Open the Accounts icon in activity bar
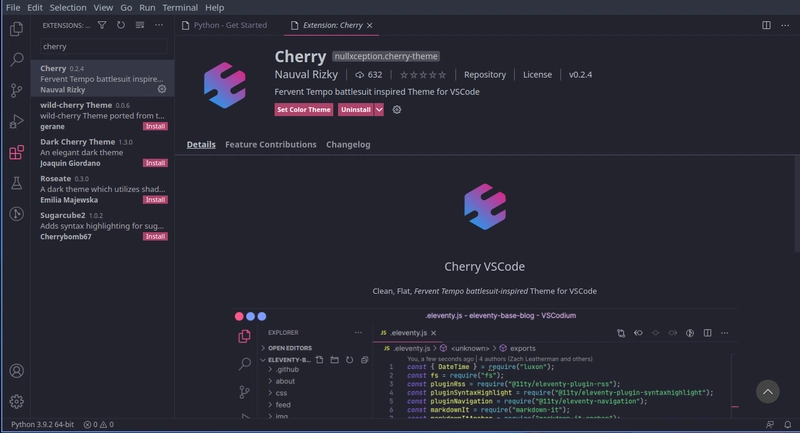 click(x=16, y=371)
